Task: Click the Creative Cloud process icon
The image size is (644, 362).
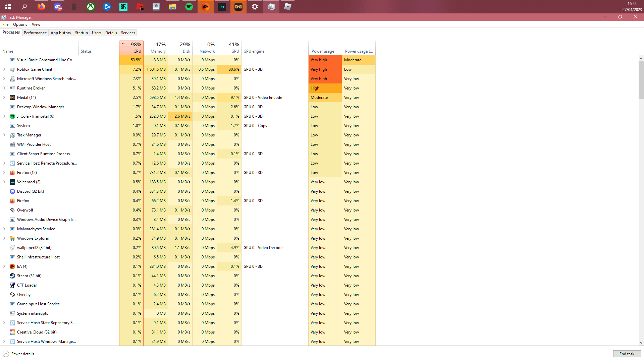Action: click(x=12, y=332)
